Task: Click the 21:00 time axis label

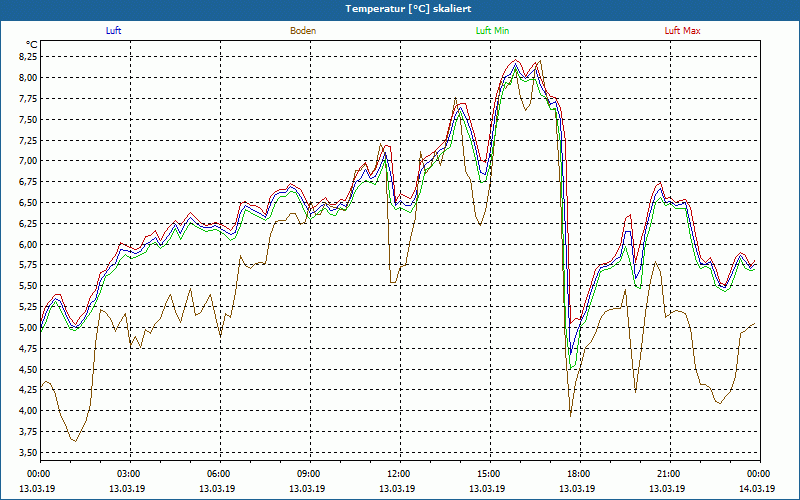Action: 670,474
